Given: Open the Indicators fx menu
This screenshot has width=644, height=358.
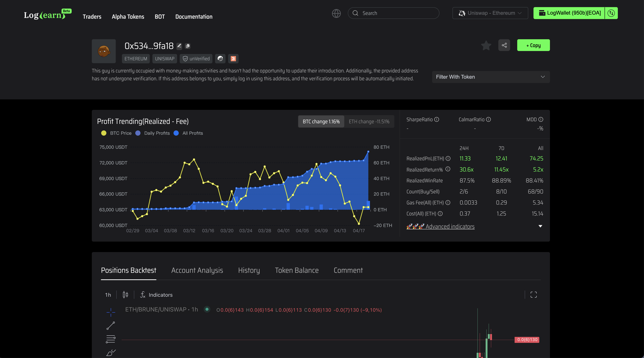Looking at the screenshot, I should 157,295.
